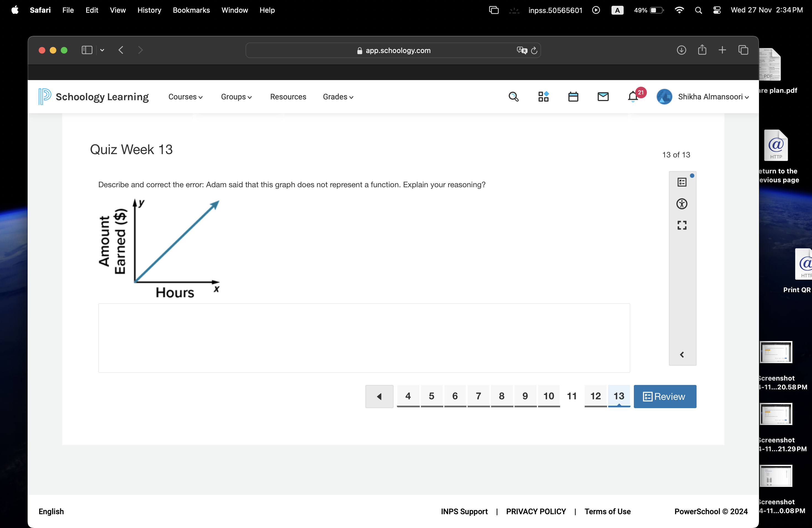Expand the Courses dropdown menu

tap(185, 96)
